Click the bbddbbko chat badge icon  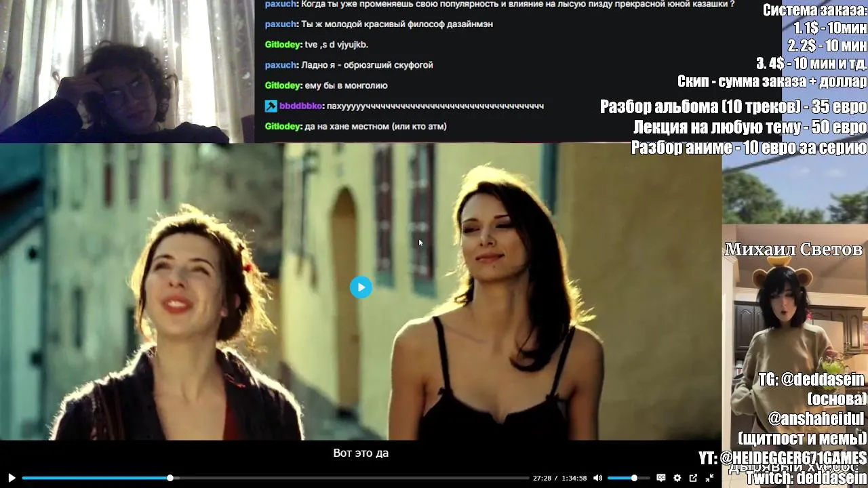pos(271,106)
